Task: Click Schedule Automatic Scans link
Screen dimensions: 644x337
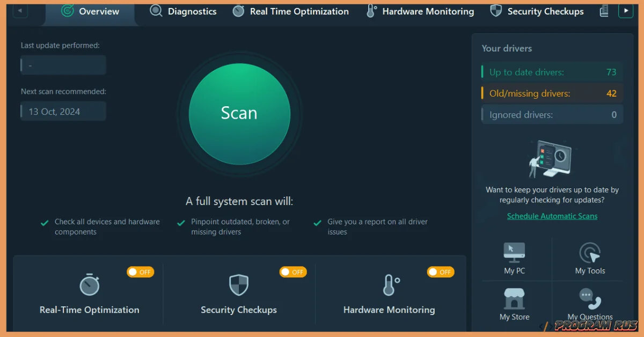Action: click(x=552, y=216)
